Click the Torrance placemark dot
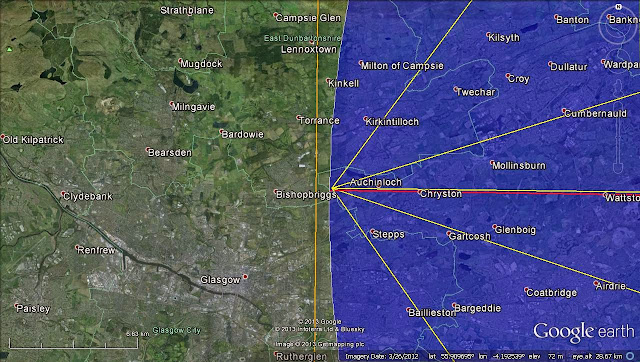This screenshot has height=362, width=640. [298, 118]
